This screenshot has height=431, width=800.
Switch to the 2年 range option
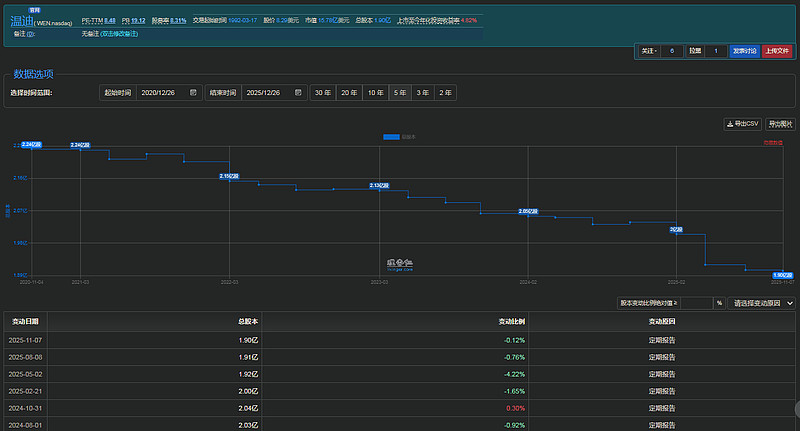click(x=446, y=93)
